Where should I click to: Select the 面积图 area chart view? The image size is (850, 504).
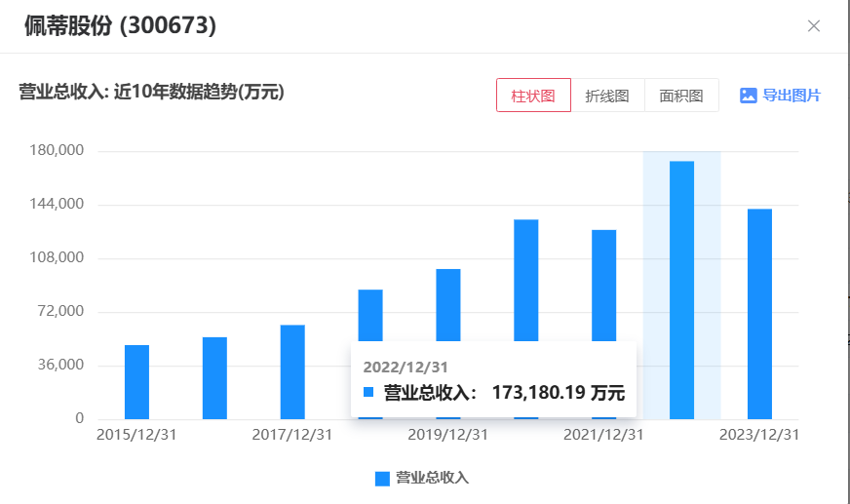tap(681, 96)
